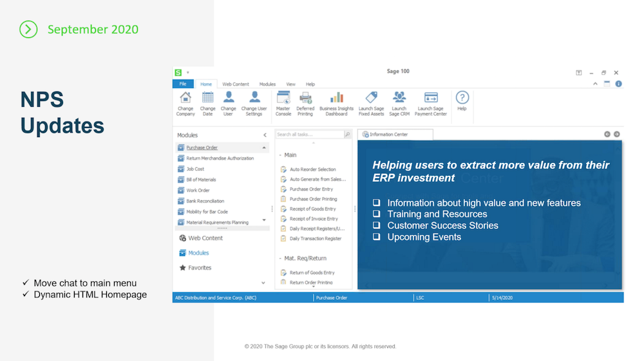This screenshot has width=644, height=361.
Task: Open Deferred Printing
Action: click(305, 104)
